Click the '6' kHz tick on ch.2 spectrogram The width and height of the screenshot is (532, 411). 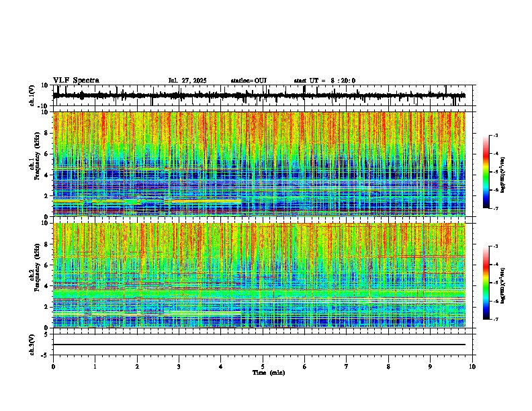click(47, 265)
